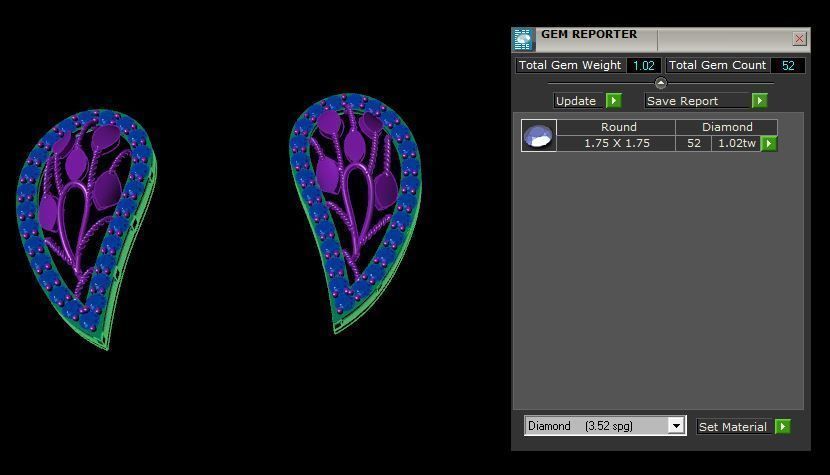830x475 pixels.
Task: Click the 1.75 X 1.75 size cell
Action: click(x=616, y=144)
